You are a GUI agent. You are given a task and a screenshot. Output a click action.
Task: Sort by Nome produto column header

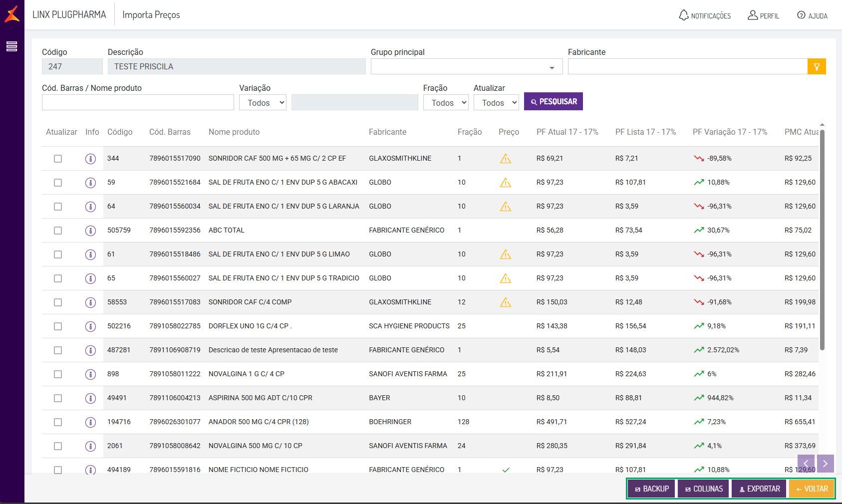click(x=234, y=132)
